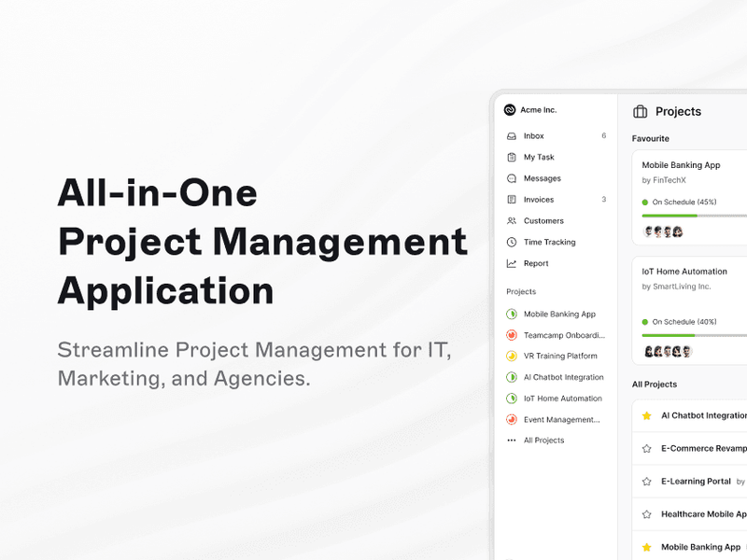Open the Customers people icon

[x=511, y=221]
